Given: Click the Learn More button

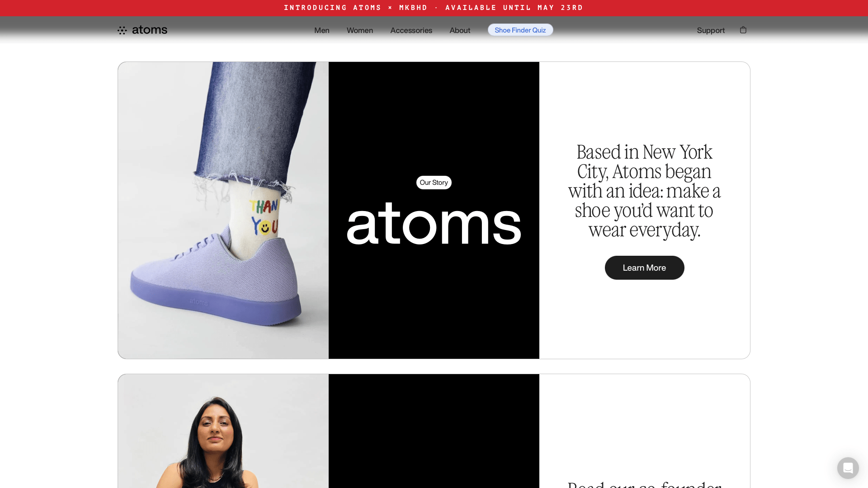Looking at the screenshot, I should tap(644, 267).
